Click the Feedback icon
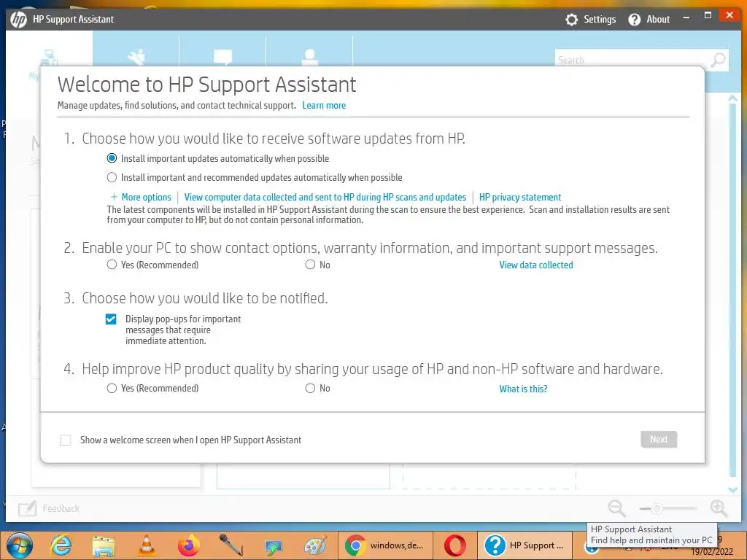 tap(28, 508)
